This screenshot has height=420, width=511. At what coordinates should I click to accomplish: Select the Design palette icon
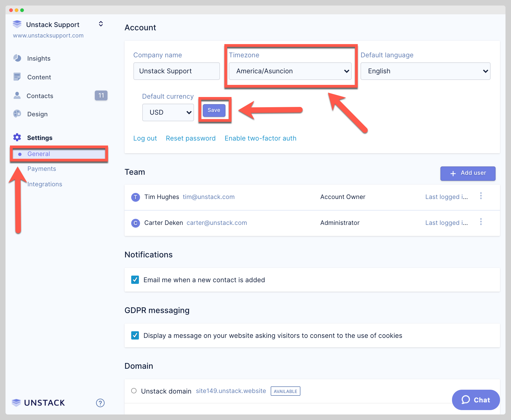point(17,114)
